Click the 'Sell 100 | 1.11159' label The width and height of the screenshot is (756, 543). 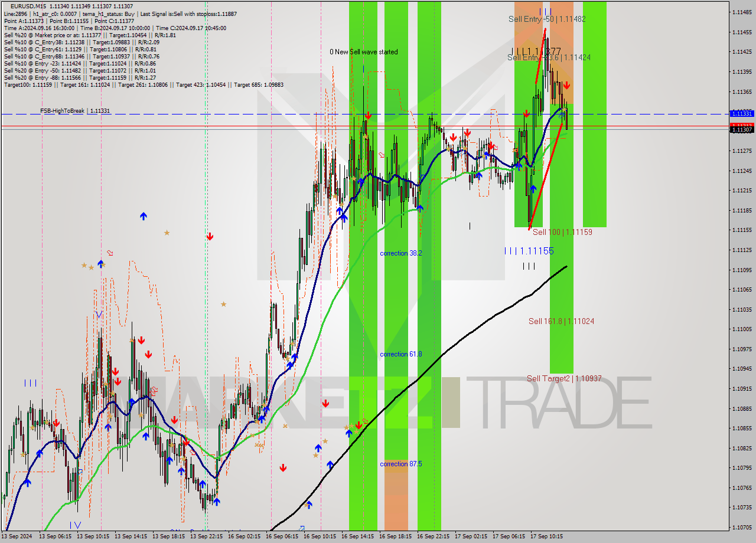point(562,232)
